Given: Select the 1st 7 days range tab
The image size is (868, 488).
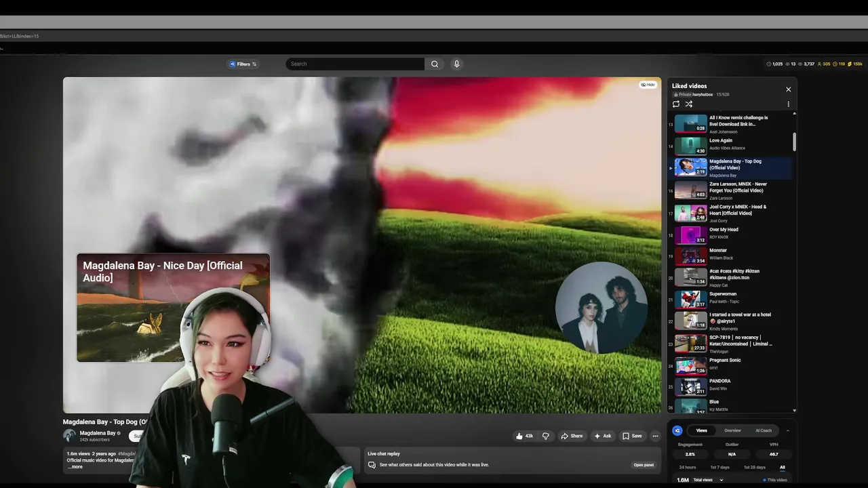Looking at the screenshot, I should tap(719, 467).
